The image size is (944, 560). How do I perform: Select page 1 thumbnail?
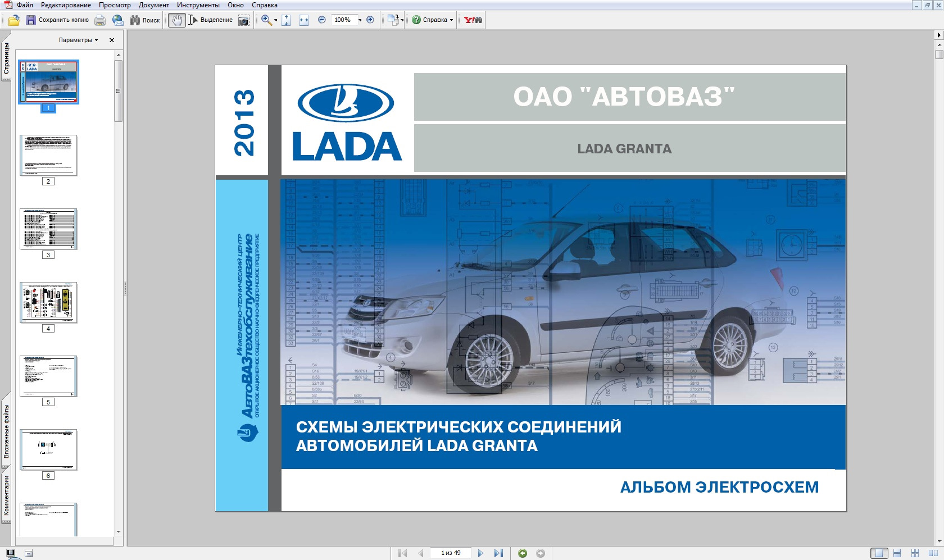coord(48,82)
